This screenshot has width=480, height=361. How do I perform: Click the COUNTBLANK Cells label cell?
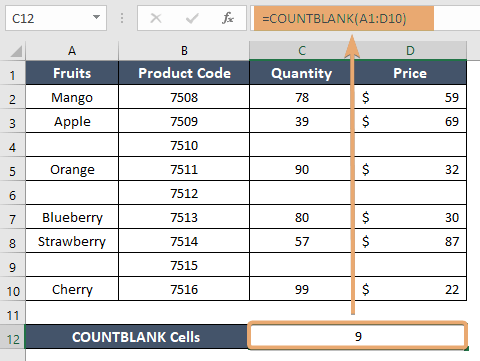point(137,337)
